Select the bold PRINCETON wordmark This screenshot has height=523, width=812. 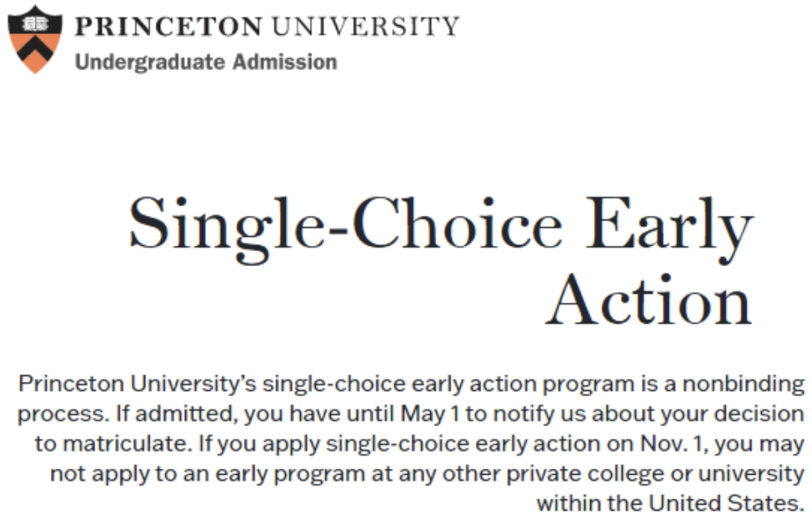[168, 26]
